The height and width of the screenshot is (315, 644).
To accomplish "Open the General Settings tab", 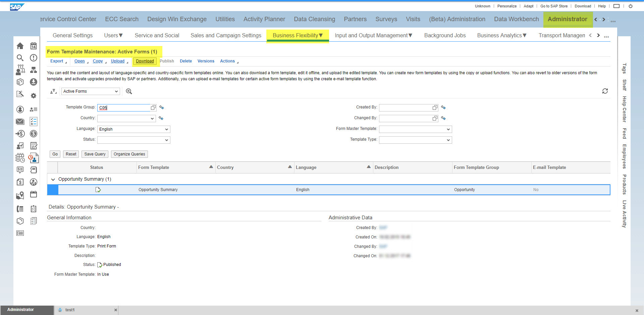I will (x=72, y=35).
